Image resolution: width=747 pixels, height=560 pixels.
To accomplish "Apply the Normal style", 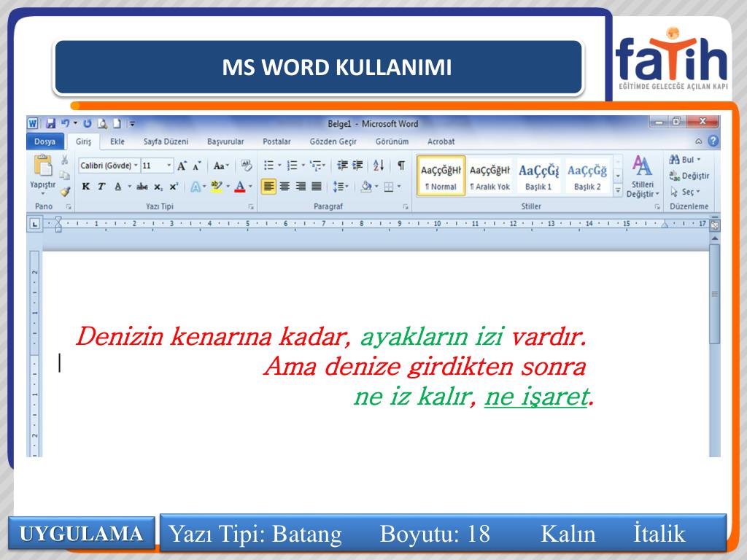I will [x=441, y=176].
